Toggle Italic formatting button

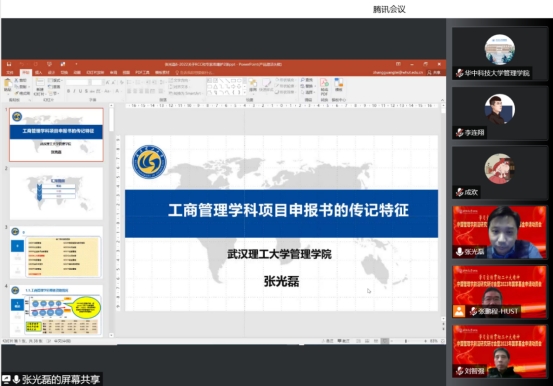74,91
